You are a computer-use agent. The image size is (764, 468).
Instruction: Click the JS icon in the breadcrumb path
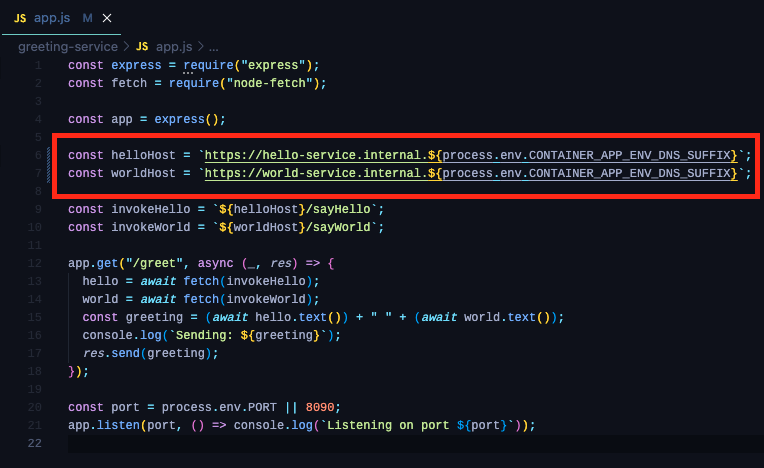(142, 46)
